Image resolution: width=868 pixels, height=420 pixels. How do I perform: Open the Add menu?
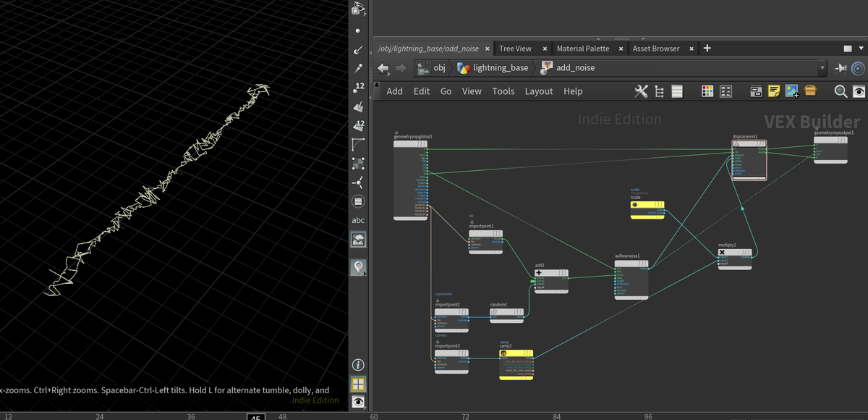(x=394, y=91)
